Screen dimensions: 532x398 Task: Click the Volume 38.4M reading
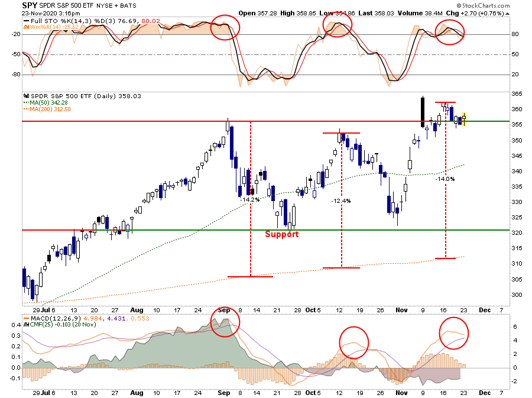[420, 13]
